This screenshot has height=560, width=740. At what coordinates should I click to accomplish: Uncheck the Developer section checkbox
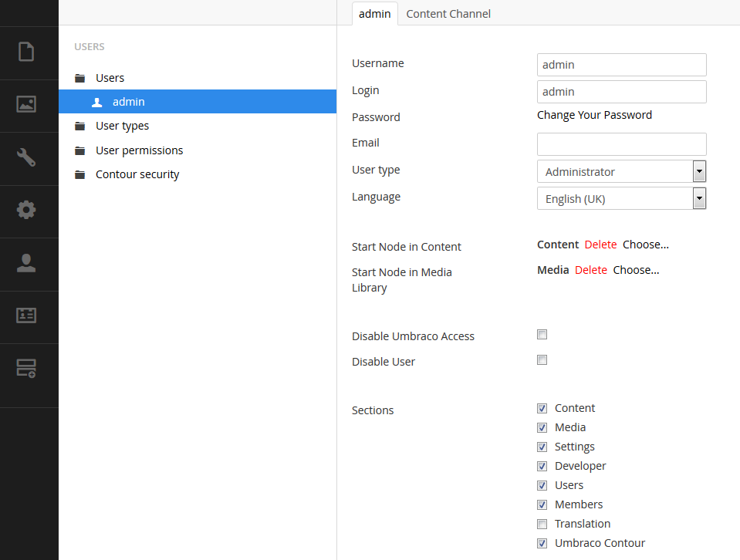coord(542,466)
